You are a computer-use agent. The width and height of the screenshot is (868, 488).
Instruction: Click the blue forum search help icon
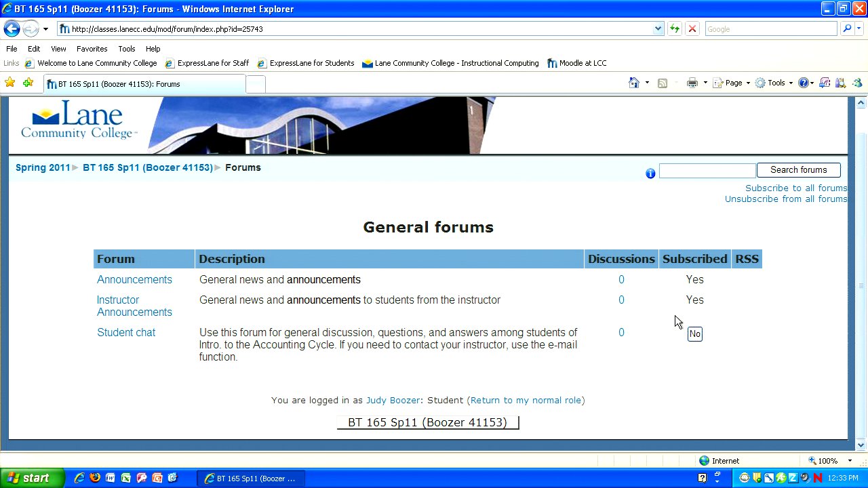pos(650,174)
